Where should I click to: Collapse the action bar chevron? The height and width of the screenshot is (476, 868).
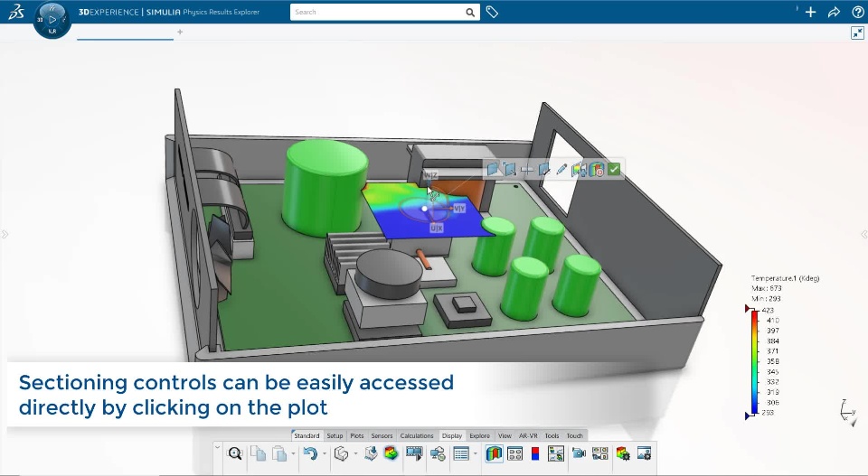(218, 447)
